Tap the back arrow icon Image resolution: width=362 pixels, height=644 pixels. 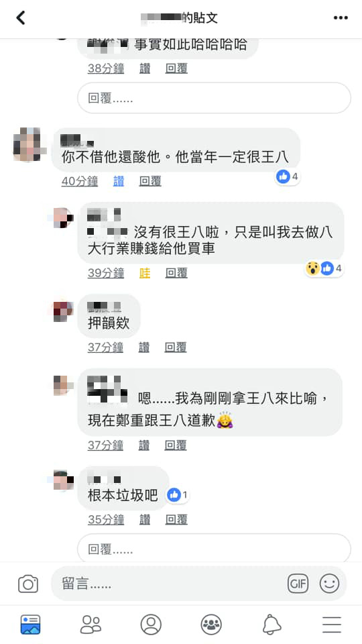21,17
